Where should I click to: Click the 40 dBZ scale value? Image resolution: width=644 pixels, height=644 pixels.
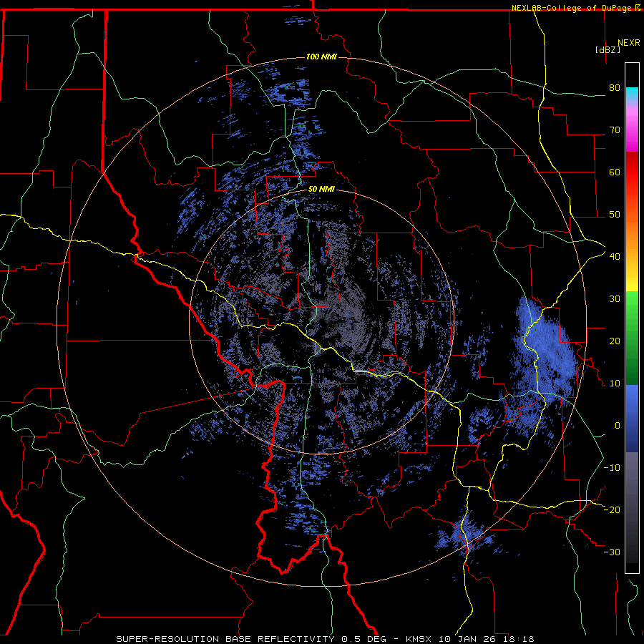tap(615, 256)
